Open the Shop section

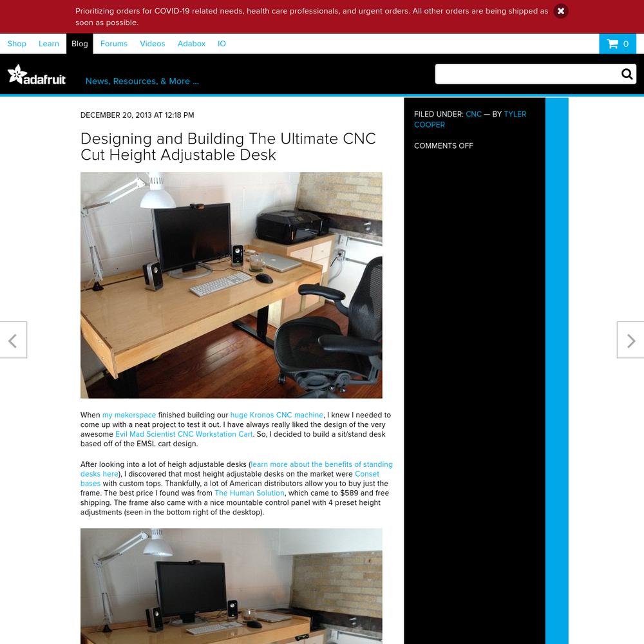(17, 44)
